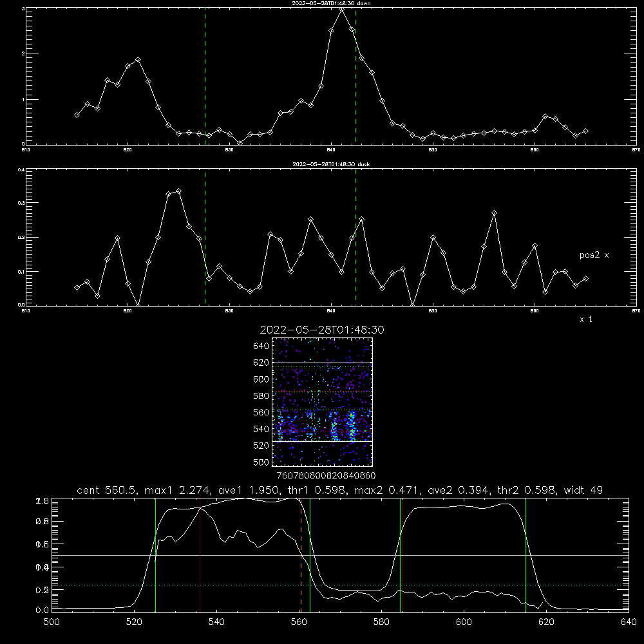Viewport: 644px width, 644px height.
Task: Click the '580' label on heatmap y-axis
Action: click(261, 396)
